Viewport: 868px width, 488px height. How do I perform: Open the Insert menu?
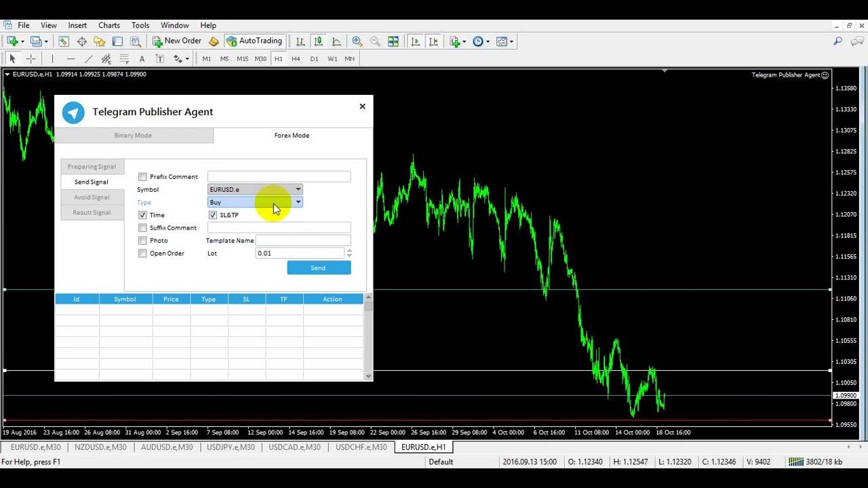(77, 25)
